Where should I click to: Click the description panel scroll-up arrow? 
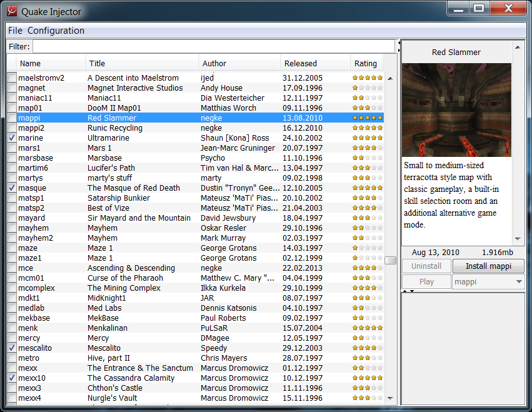point(518,48)
